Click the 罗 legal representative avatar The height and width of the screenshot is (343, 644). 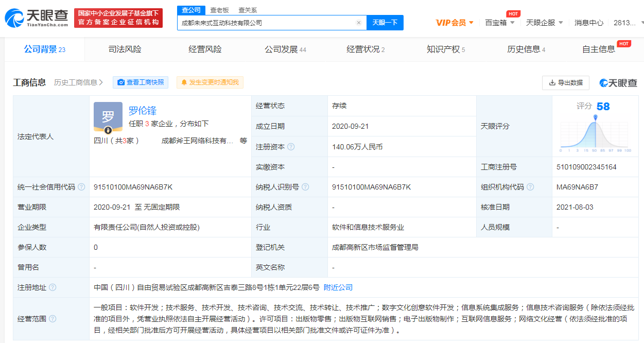[x=108, y=117]
